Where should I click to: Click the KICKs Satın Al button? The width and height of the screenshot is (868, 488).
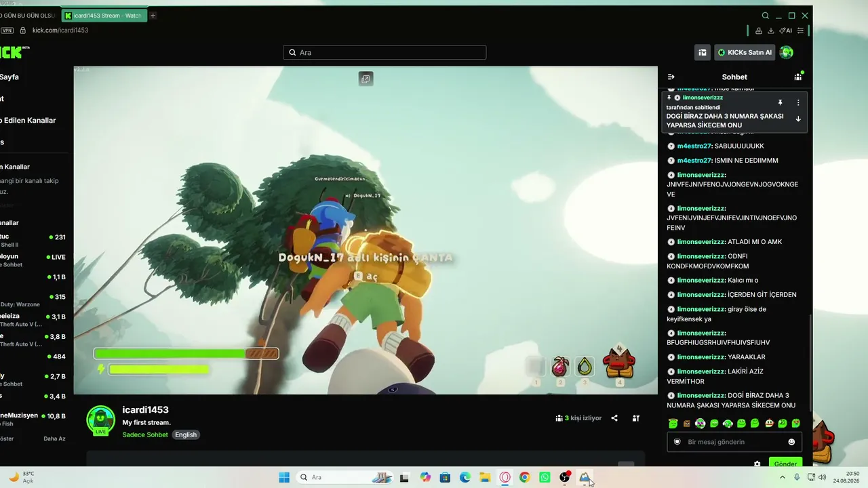(745, 52)
